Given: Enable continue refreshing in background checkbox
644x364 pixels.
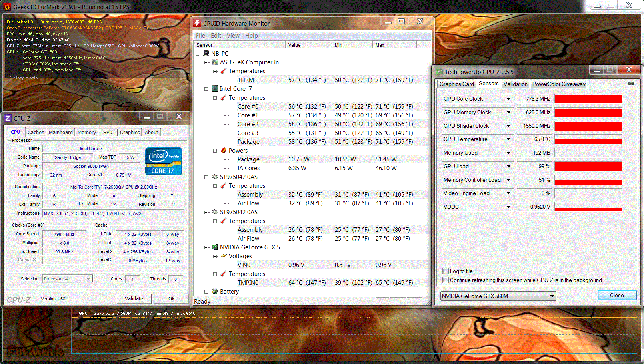Looking at the screenshot, I should [446, 280].
